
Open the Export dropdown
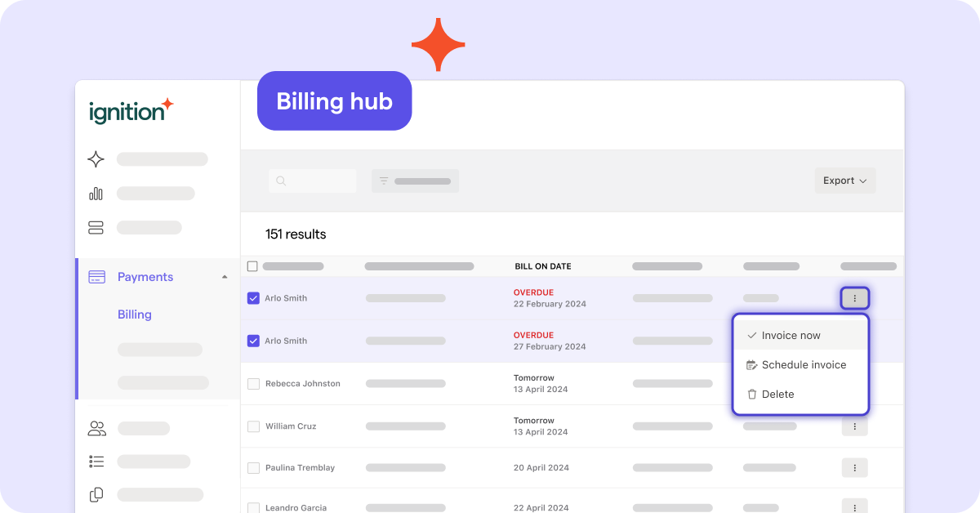pyautogui.click(x=844, y=181)
